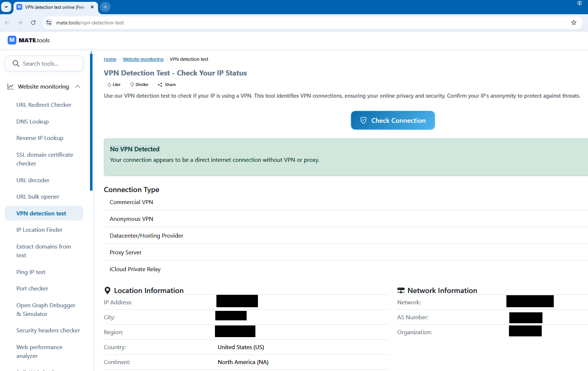Click the new tab plus icon

[x=105, y=7]
